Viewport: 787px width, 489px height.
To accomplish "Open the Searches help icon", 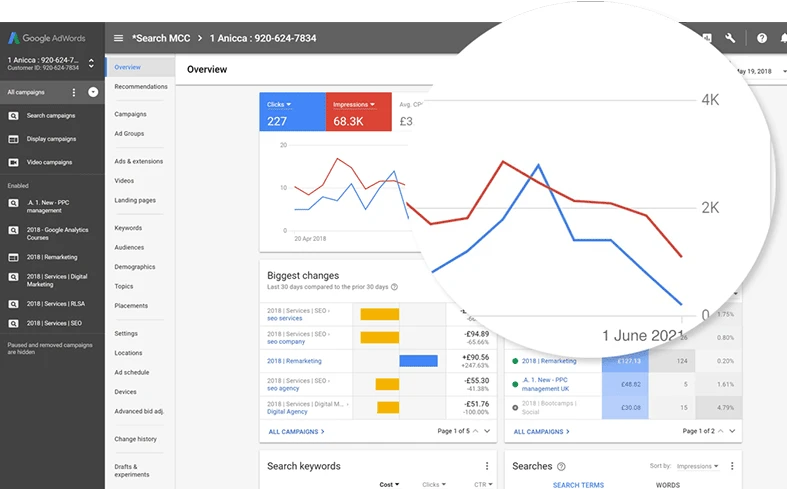I will (x=561, y=466).
